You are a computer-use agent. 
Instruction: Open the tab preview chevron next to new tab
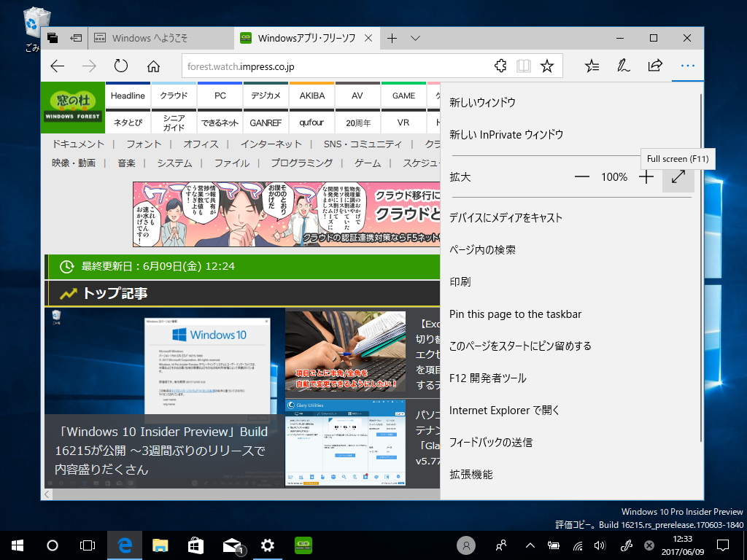point(414,38)
